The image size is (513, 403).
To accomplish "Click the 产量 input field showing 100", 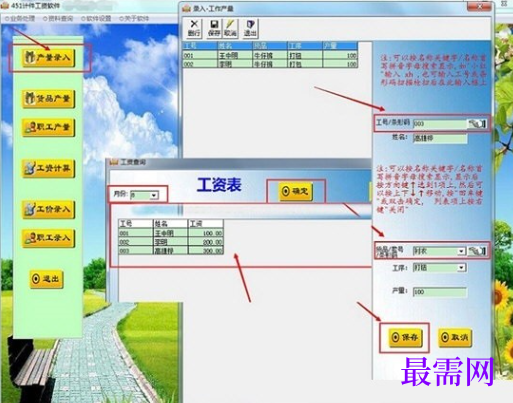I will click(x=440, y=292).
